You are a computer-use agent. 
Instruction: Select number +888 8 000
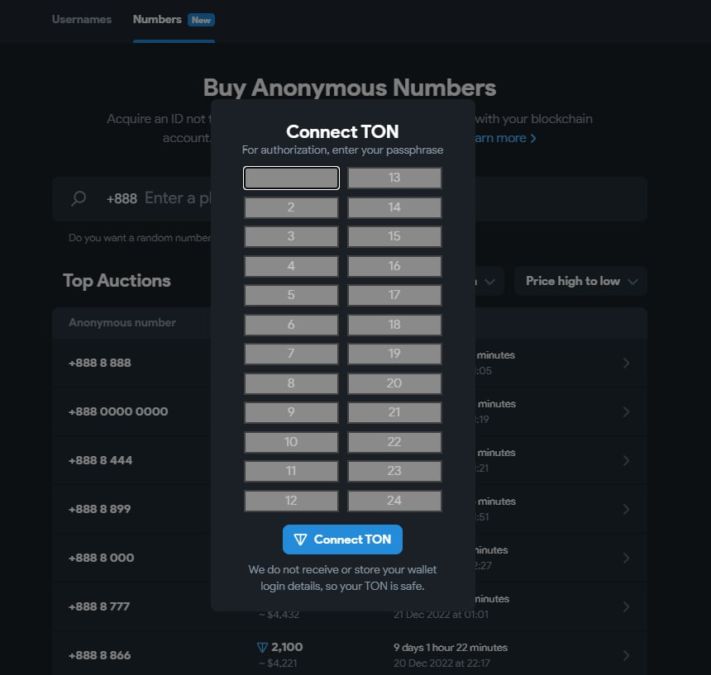pyautogui.click(x=101, y=558)
